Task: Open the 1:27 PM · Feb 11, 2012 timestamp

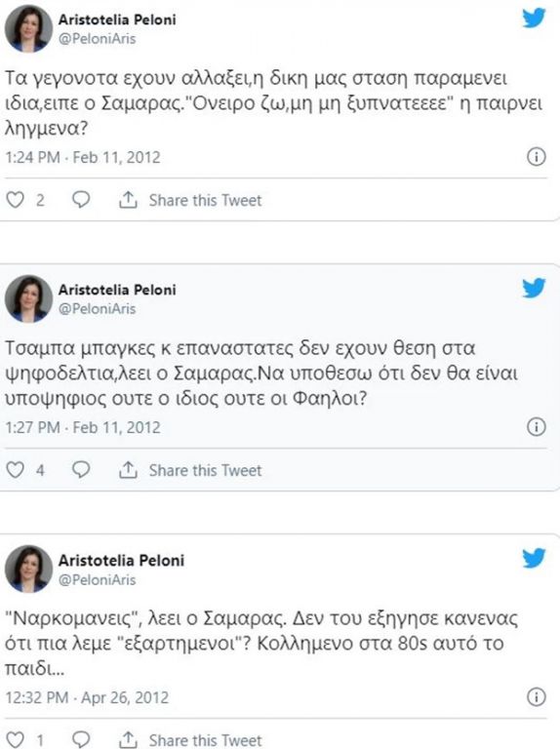Action: [x=83, y=427]
